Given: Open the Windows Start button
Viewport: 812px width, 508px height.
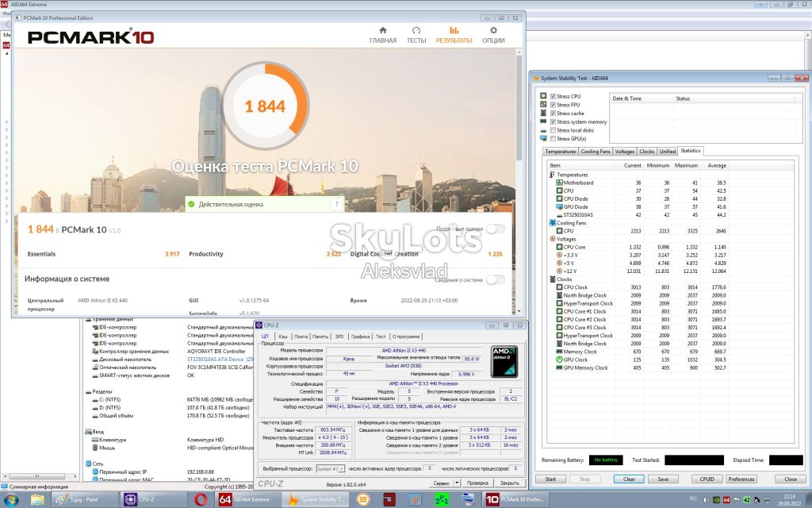Looking at the screenshot, I should click(11, 500).
